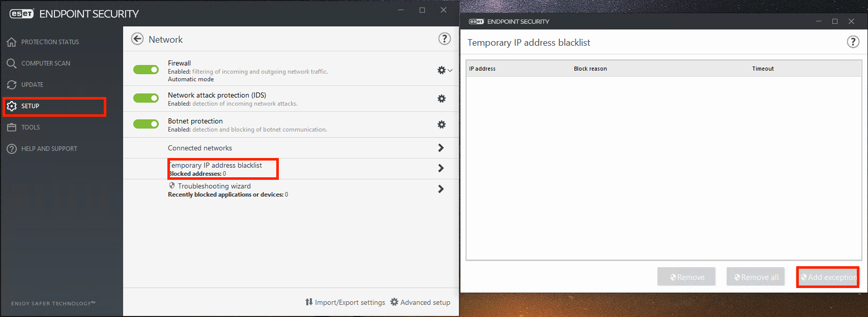Click 'Recently blocked applications or devices: 0' text

(x=228, y=195)
